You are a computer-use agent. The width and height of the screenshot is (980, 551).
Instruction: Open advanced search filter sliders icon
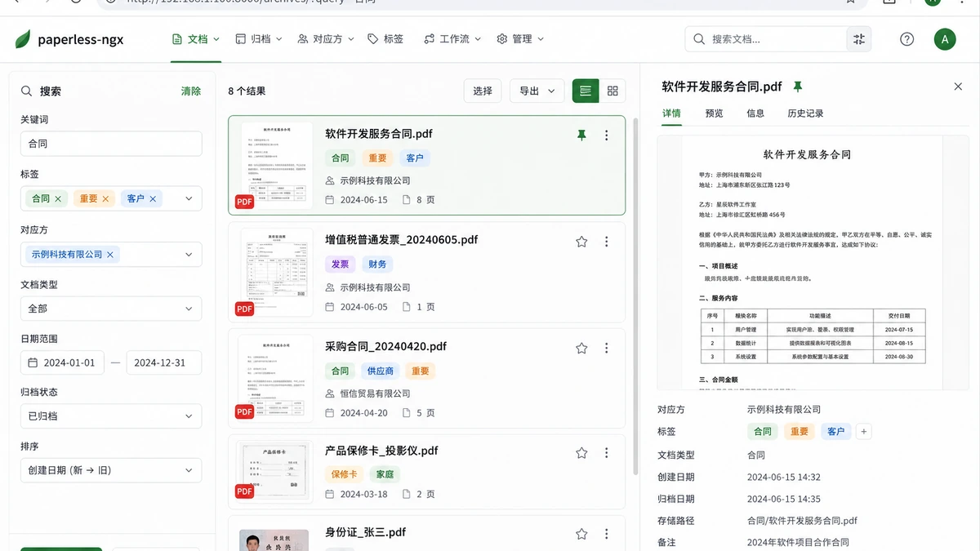[x=858, y=38]
